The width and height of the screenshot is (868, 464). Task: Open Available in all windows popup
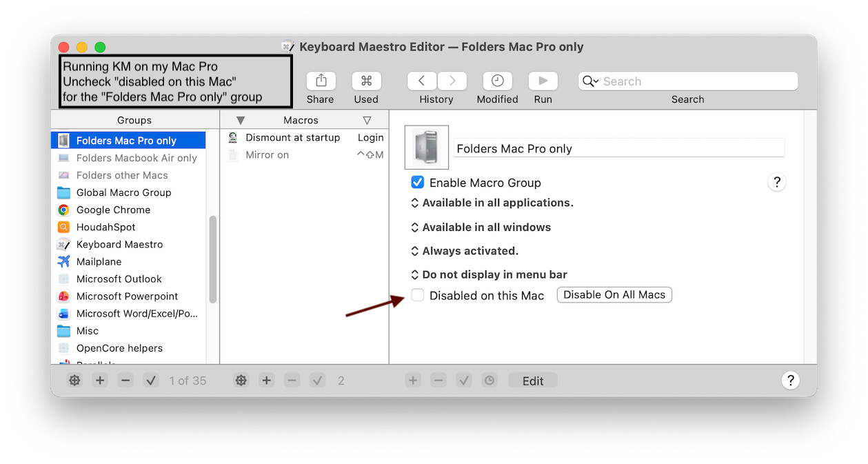pyautogui.click(x=481, y=228)
